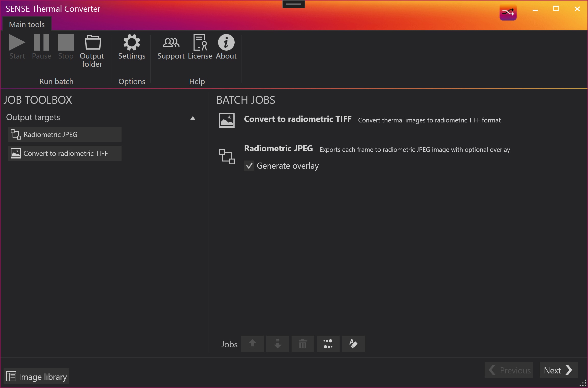588x388 pixels.
Task: Open the Image library
Action: (37, 376)
